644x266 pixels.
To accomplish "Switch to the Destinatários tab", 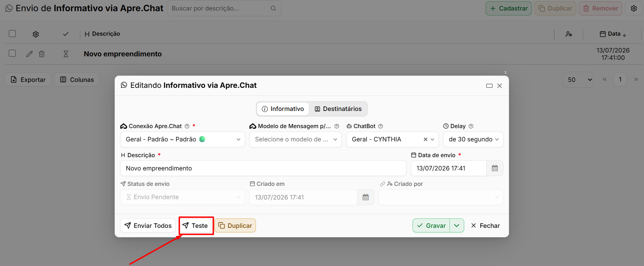I will coord(338,109).
